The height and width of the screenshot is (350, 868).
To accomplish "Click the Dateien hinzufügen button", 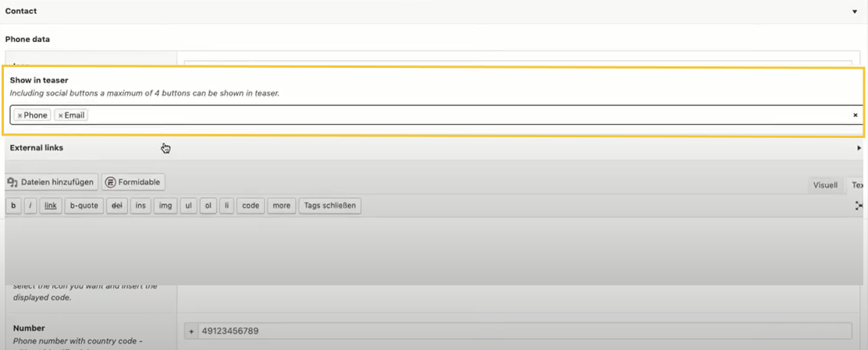I will click(52, 182).
